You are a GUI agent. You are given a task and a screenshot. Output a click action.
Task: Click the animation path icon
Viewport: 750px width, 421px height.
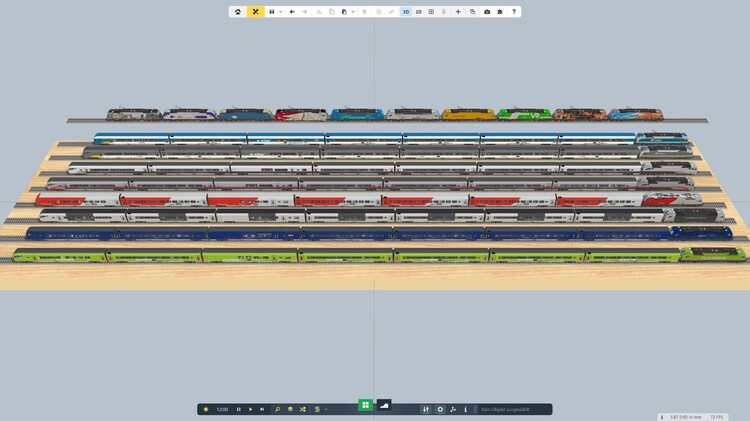[453, 410]
